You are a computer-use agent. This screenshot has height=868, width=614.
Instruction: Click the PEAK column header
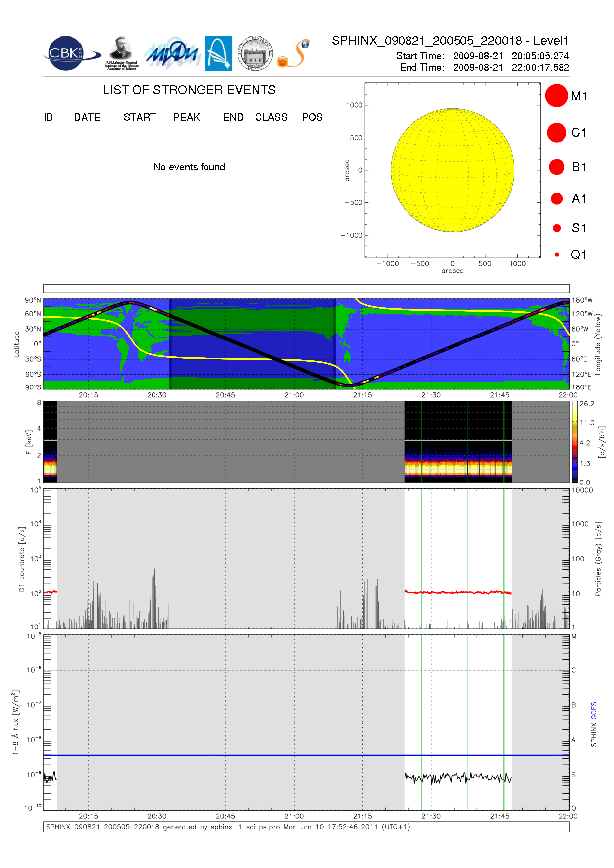[x=187, y=117]
